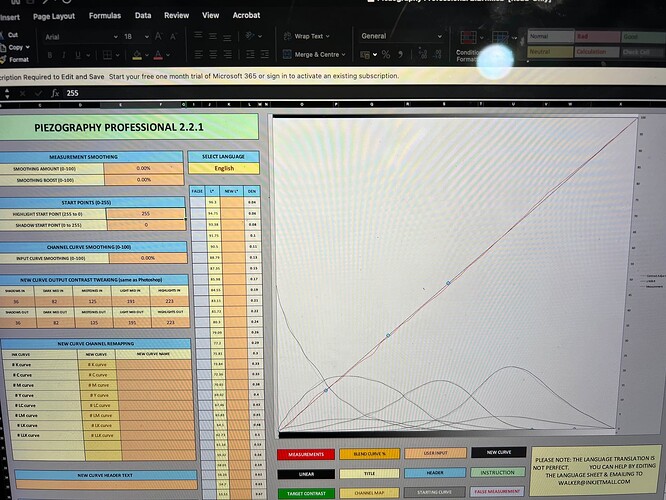Click the accounting number format icon
The width and height of the screenshot is (666, 500).
tap(365, 54)
